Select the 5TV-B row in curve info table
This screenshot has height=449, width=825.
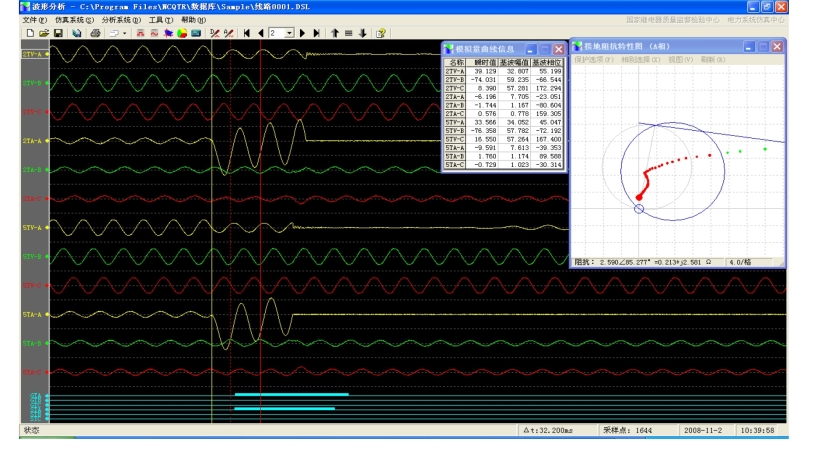point(455,130)
